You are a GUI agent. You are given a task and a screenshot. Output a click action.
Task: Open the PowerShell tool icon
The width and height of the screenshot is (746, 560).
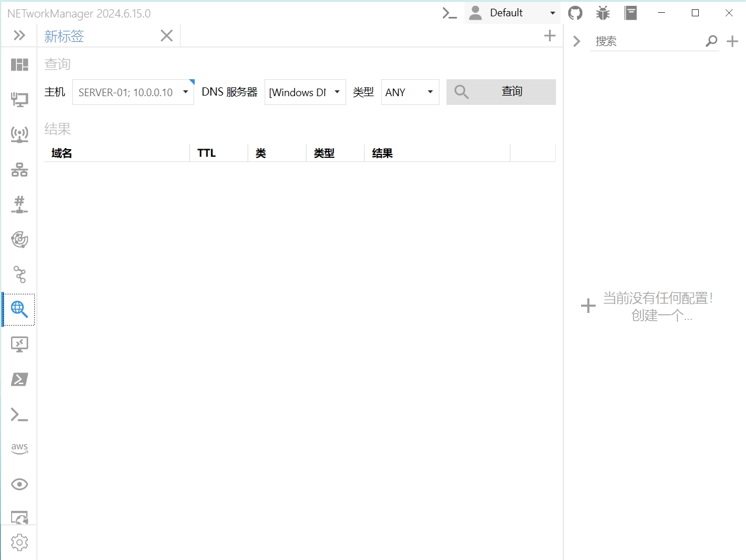coord(19,379)
